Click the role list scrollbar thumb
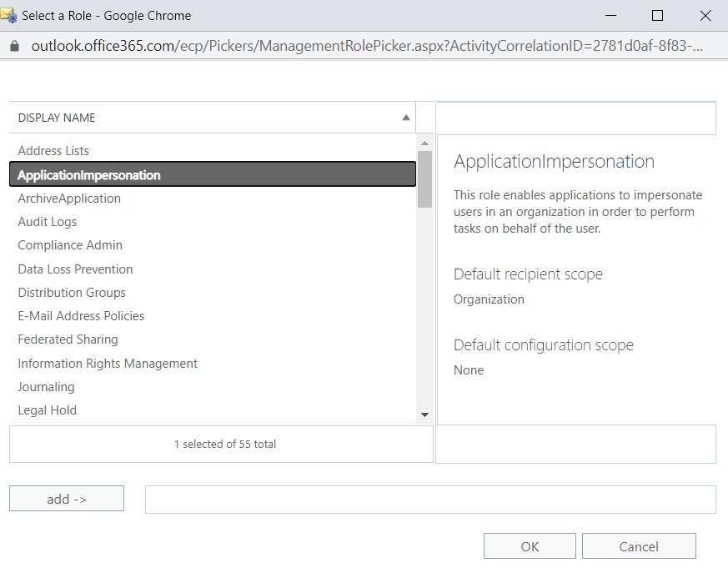The image size is (728, 588). tap(425, 178)
